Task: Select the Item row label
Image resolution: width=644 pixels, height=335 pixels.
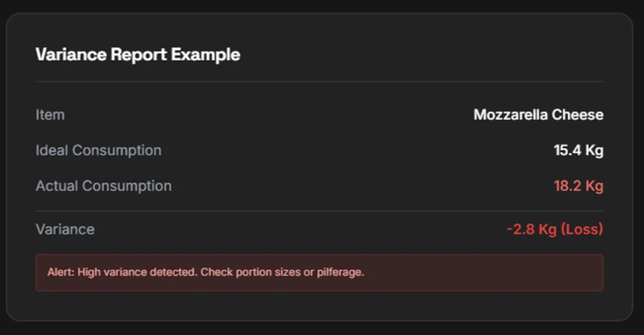Action: [x=50, y=115]
